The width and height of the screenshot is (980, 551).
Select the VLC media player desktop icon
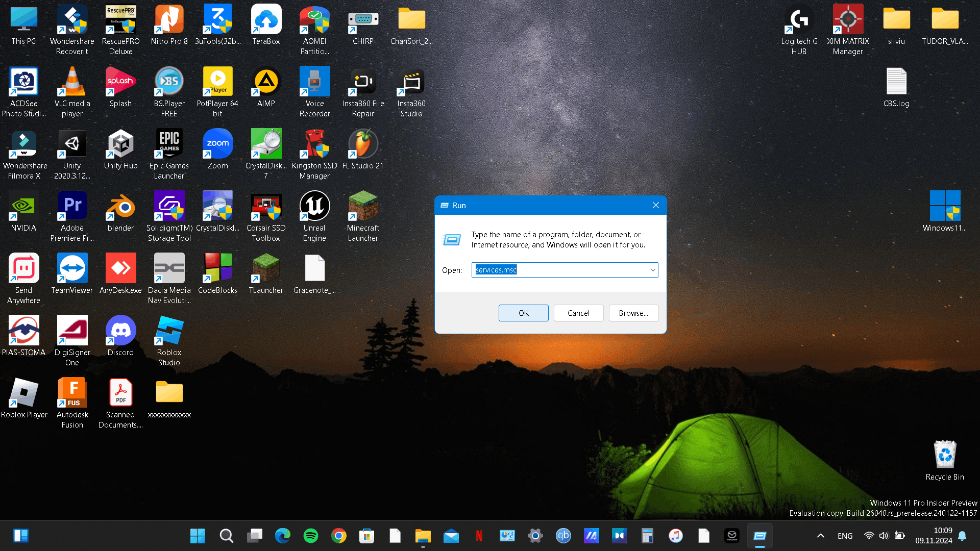[x=72, y=92]
